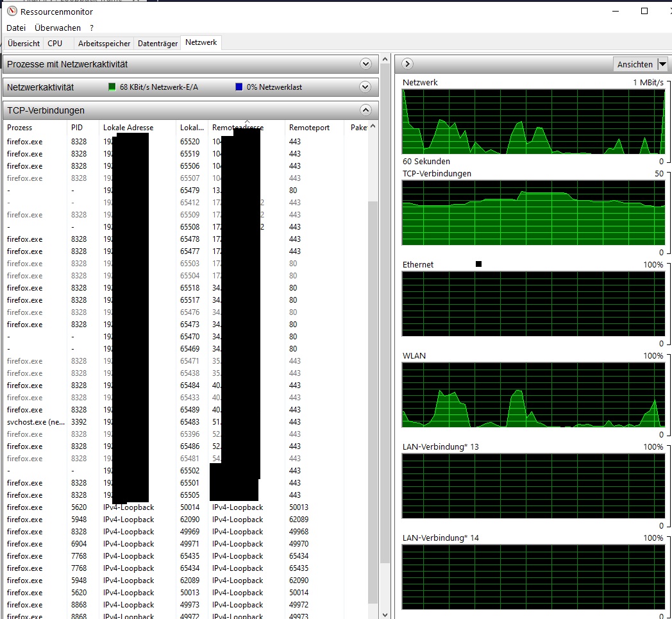Screen dimensions: 672x619
Task: Switch to the Arbeitsspeicher tab
Action: [x=104, y=43]
